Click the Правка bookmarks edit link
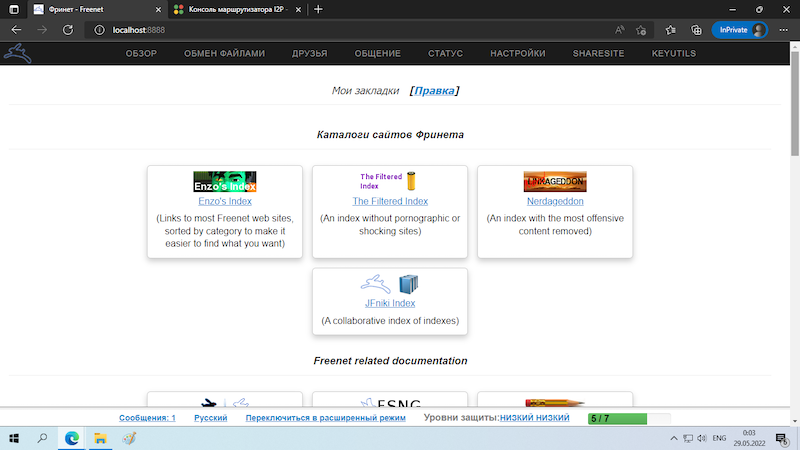Image resolution: width=800 pixels, height=450 pixels. [x=434, y=91]
